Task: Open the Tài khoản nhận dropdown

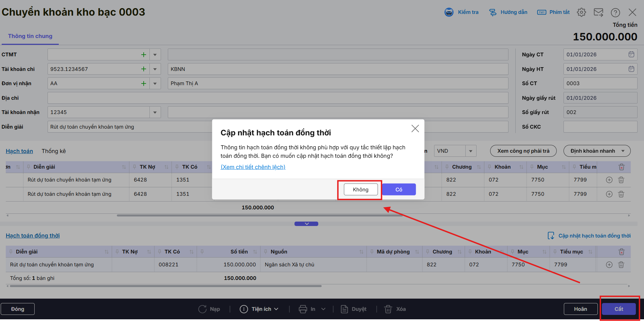Action: point(155,112)
